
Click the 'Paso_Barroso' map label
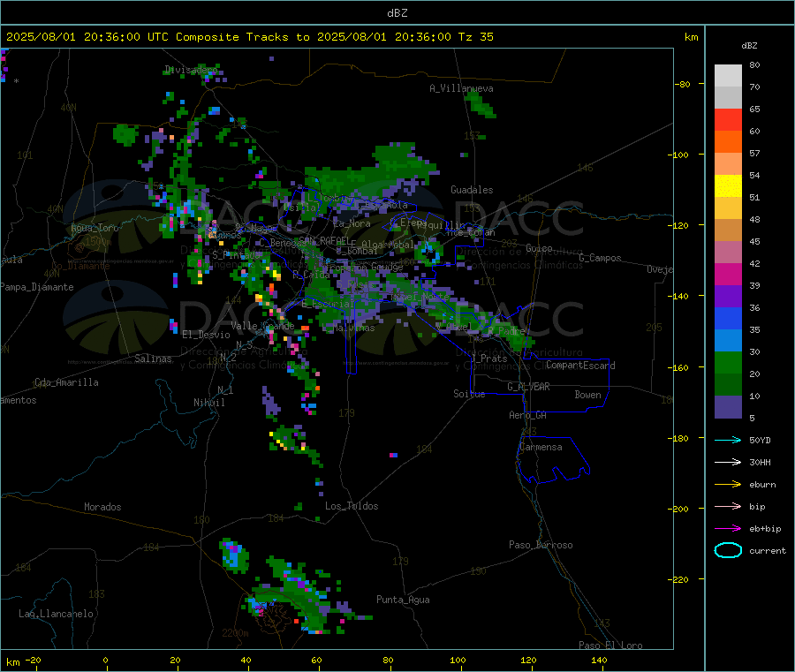(541, 545)
